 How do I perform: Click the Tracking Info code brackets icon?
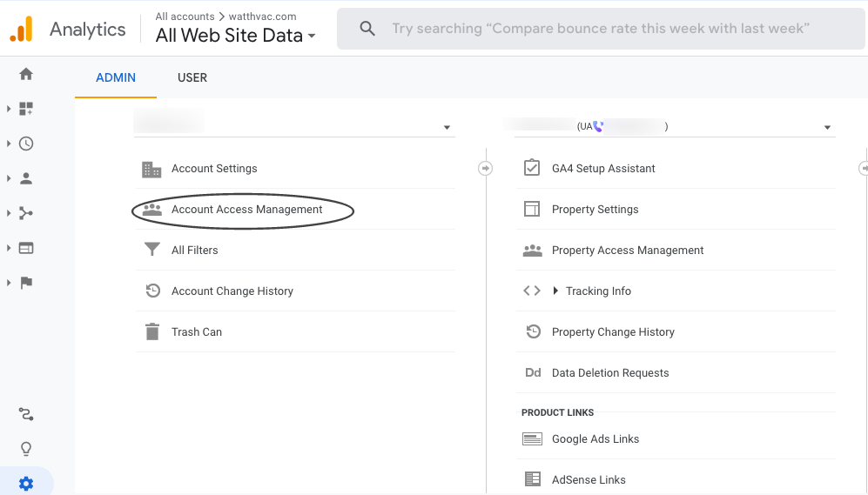[532, 291]
